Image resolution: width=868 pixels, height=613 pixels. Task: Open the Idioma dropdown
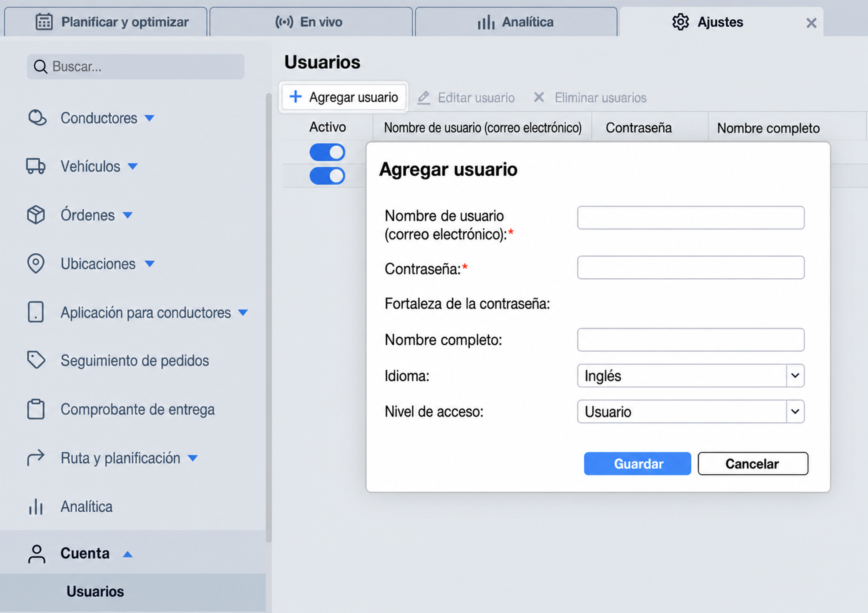[x=690, y=376]
